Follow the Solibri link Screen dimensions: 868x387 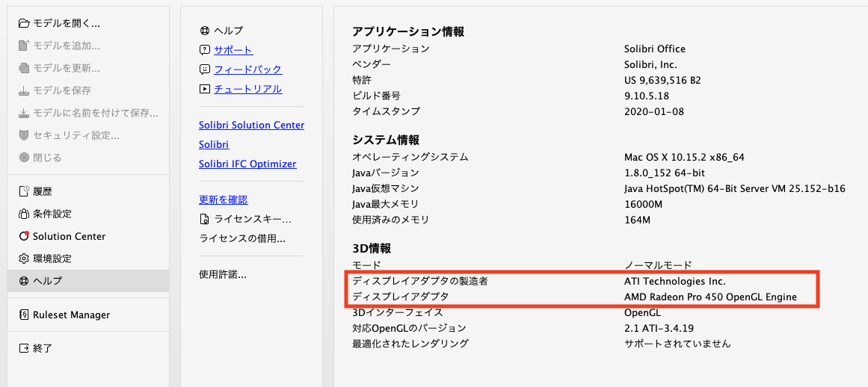(x=214, y=145)
